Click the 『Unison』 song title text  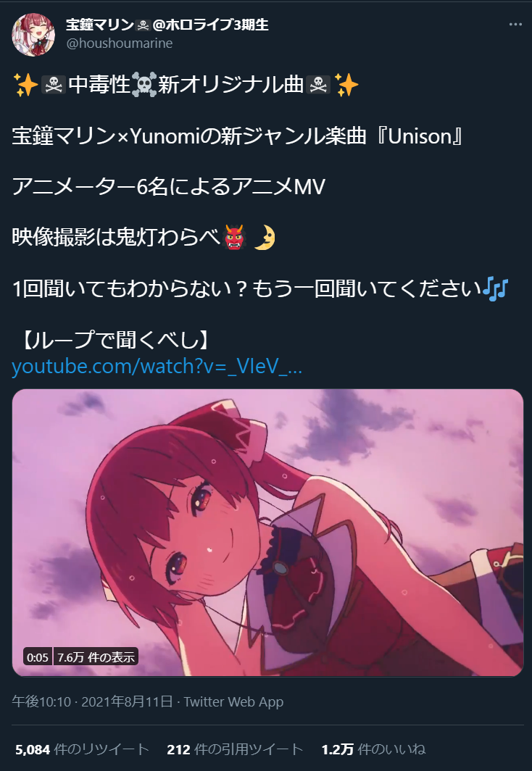[420, 136]
